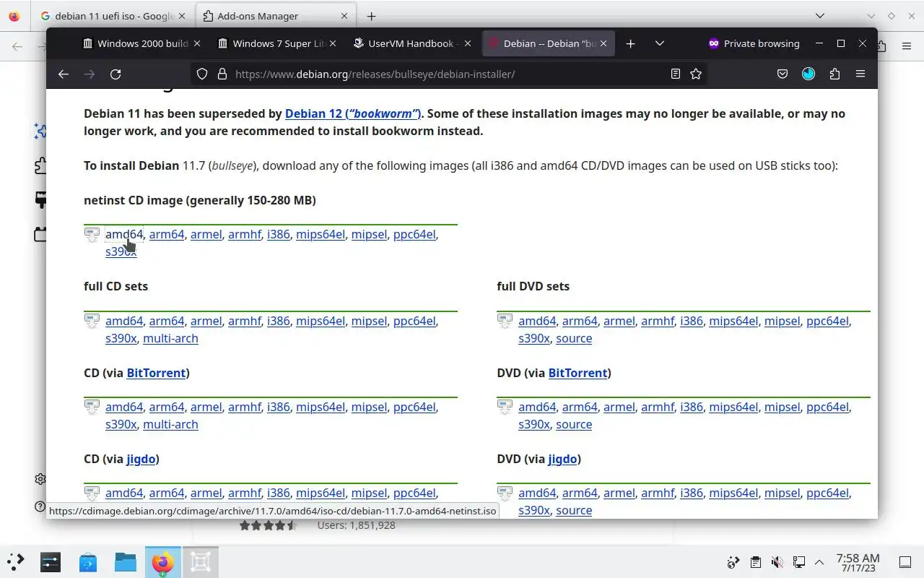Close the Windows 2000 build tab
The height and width of the screenshot is (578, 924).
[197, 43]
